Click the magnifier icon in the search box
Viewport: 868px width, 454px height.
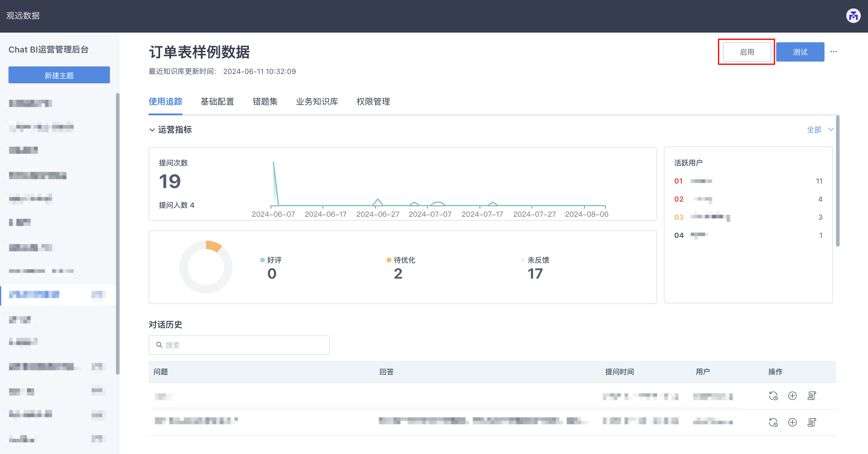coord(159,345)
